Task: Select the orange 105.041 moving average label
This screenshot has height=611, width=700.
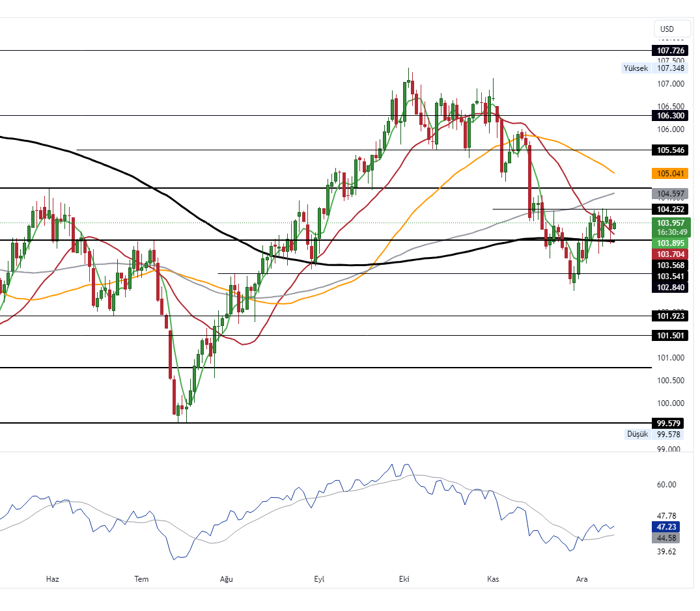Action: (x=670, y=174)
